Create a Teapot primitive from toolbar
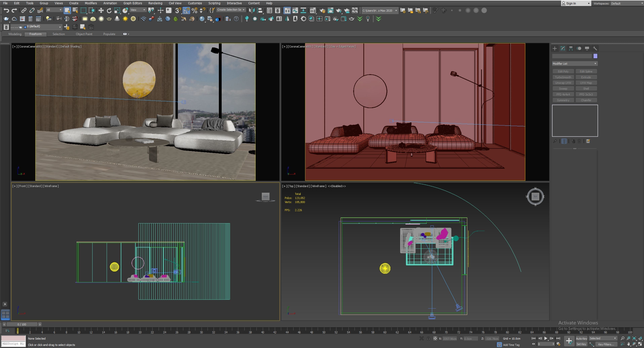This screenshot has height=348, width=644. point(109,19)
